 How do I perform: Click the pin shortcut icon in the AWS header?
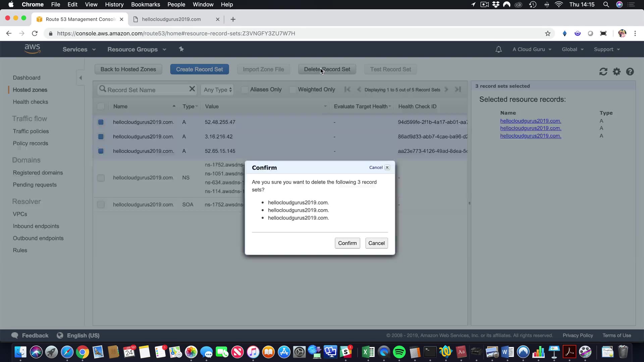tap(181, 49)
